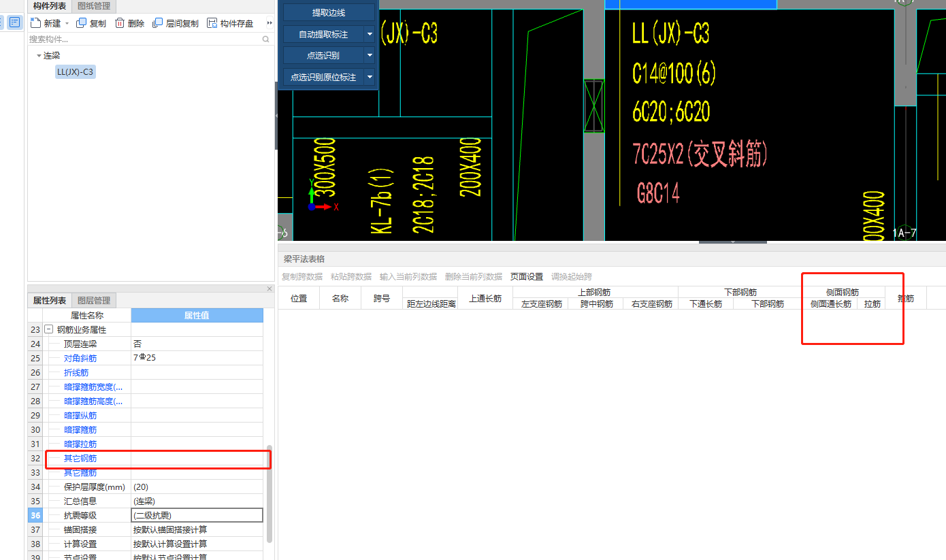Switch to the 图纸管理 tab
The image size is (946, 560).
pos(93,6)
